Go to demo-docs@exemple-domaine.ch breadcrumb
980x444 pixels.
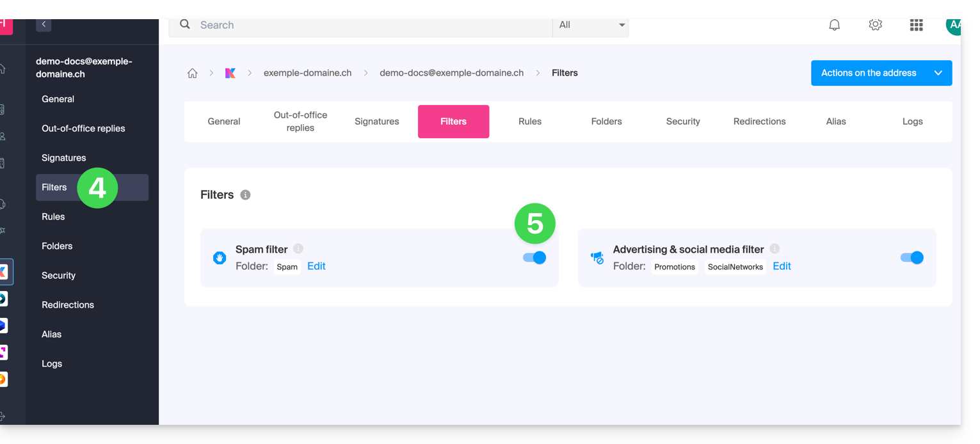[452, 73]
